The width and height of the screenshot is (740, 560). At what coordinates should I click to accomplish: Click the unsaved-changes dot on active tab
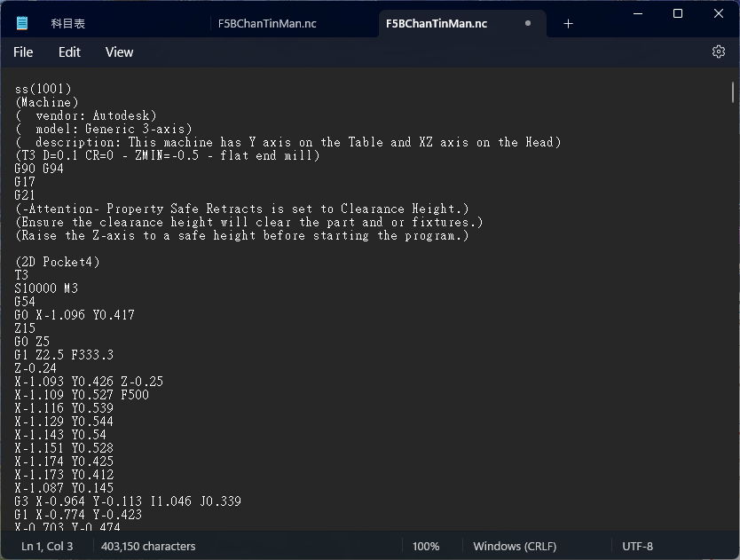pyautogui.click(x=528, y=24)
